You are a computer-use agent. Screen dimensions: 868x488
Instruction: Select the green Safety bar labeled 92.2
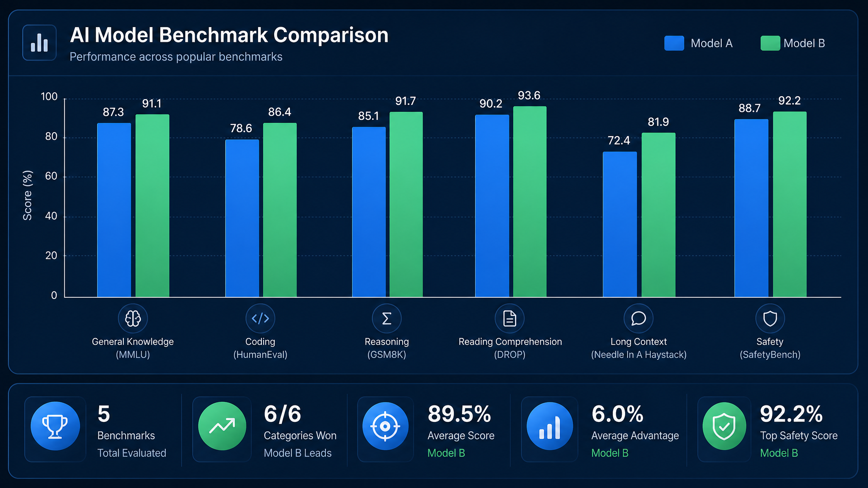coord(790,204)
